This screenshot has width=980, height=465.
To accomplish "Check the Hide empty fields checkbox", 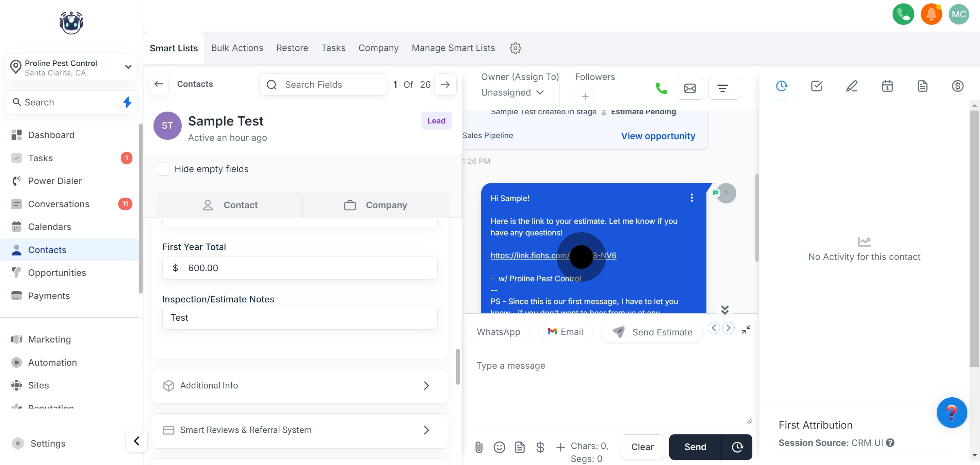I will coord(163,169).
